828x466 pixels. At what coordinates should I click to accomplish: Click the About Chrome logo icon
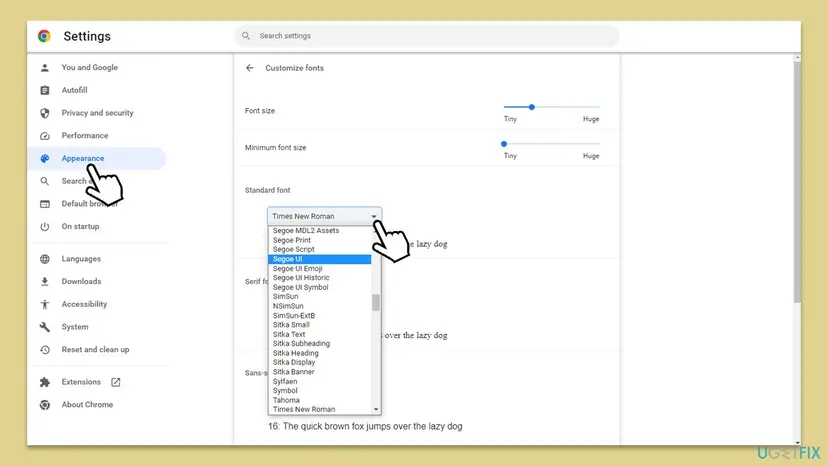coord(45,405)
